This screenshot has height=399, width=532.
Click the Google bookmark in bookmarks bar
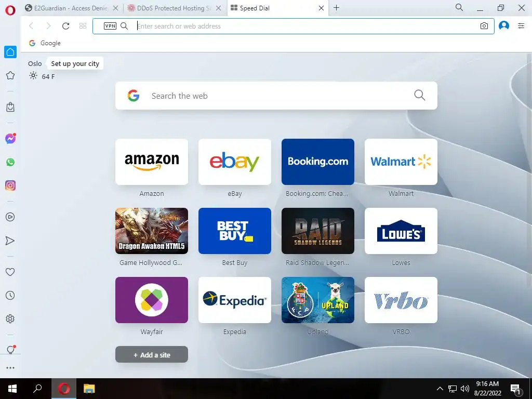tap(45, 43)
